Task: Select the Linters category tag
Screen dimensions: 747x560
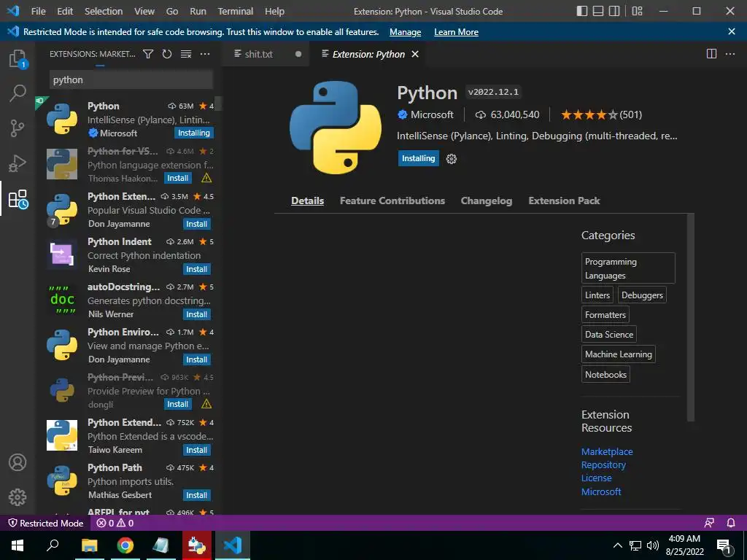Action: 597,295
